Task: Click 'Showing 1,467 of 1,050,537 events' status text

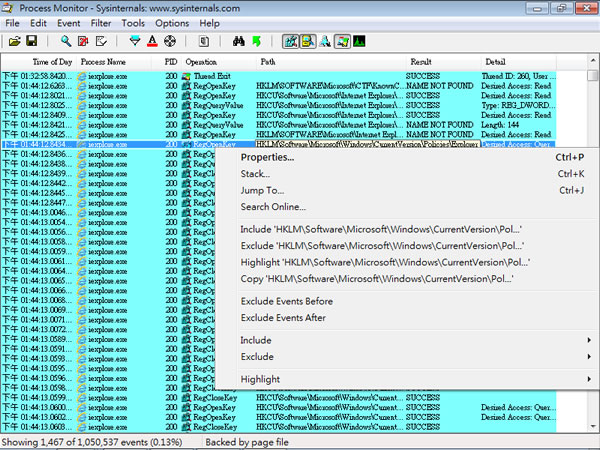Action: click(x=92, y=442)
